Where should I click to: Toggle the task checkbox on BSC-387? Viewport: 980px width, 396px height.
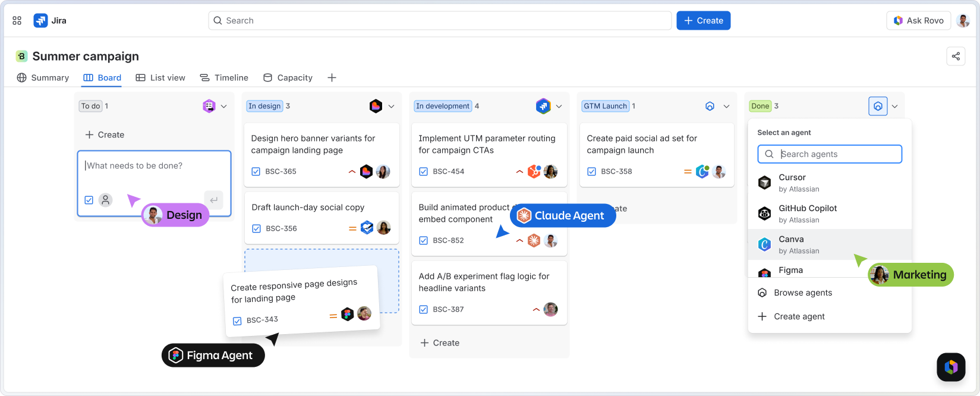point(424,309)
